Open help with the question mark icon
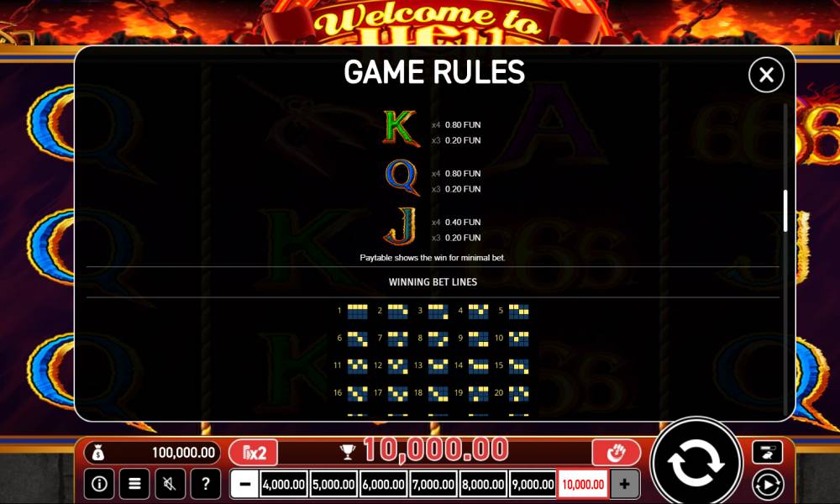The width and height of the screenshot is (840, 504). coord(205,484)
